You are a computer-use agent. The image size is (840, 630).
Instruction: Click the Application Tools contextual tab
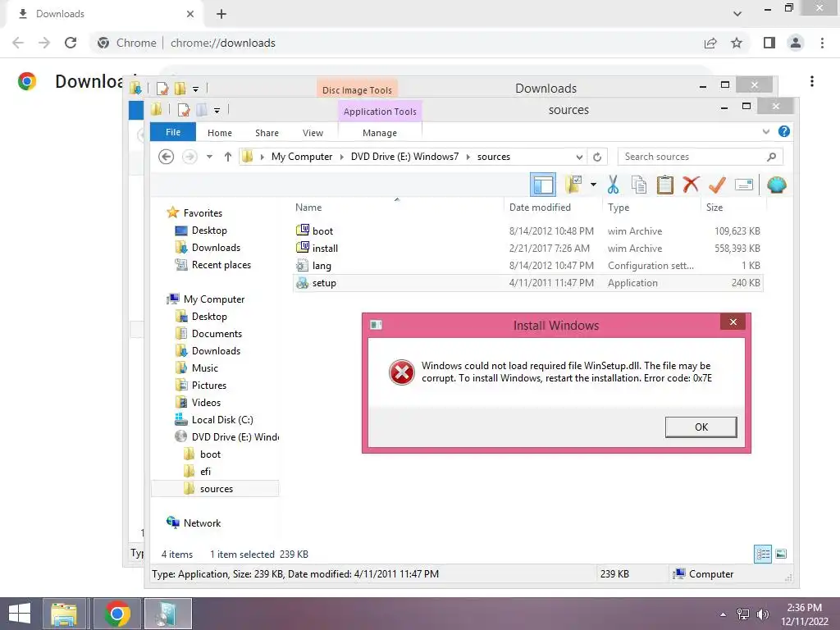[x=380, y=112]
